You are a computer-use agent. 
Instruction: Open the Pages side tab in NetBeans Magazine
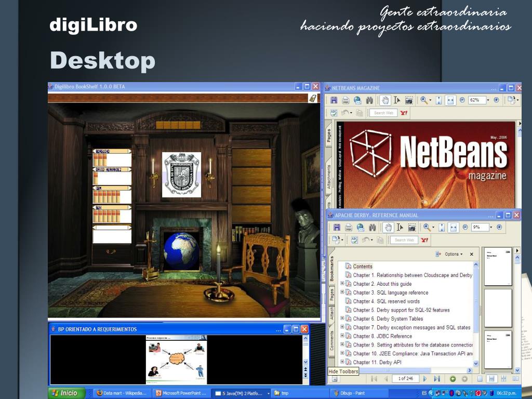pos(329,136)
